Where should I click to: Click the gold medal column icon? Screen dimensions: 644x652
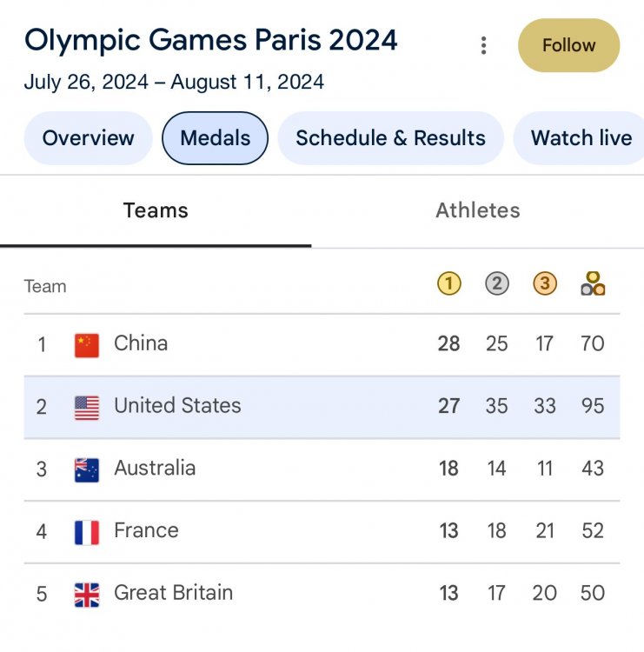448,284
